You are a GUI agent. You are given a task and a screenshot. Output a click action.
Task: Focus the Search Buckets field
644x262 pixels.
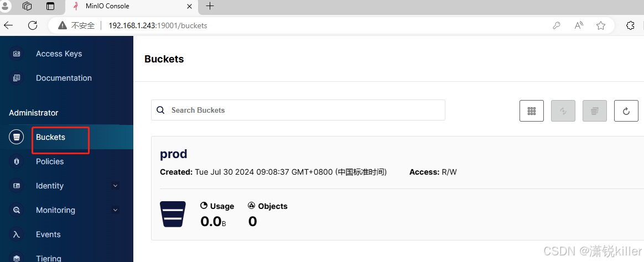[x=304, y=110]
